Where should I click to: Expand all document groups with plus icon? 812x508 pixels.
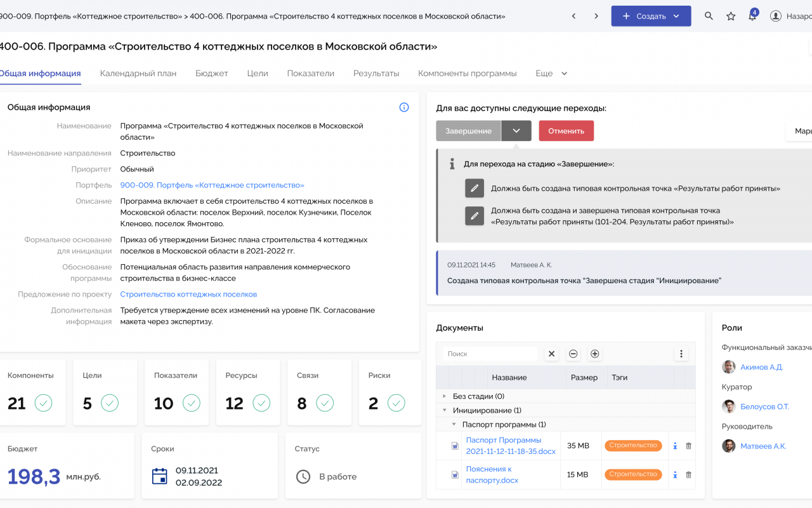[594, 354]
